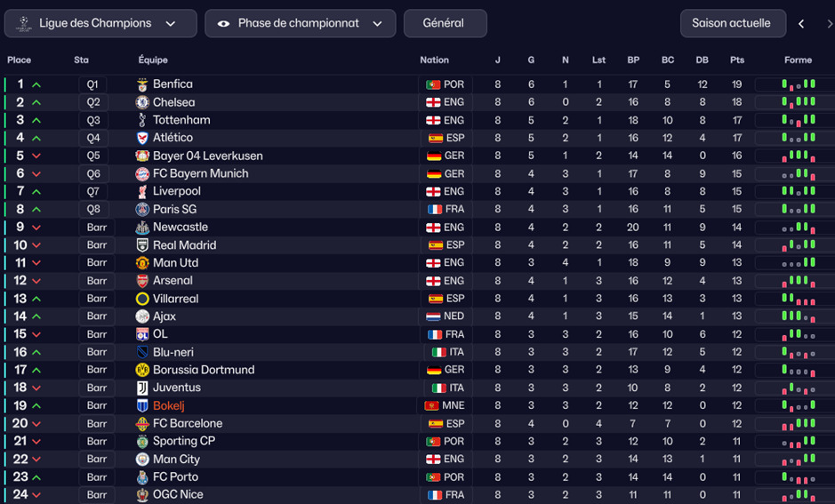
Task: Expand the Phase de championnat view dropdown
Action: (x=300, y=23)
